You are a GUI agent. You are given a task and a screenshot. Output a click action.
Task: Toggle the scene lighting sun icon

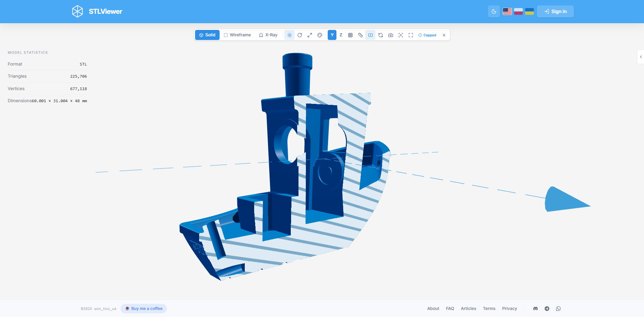pyautogui.click(x=289, y=35)
